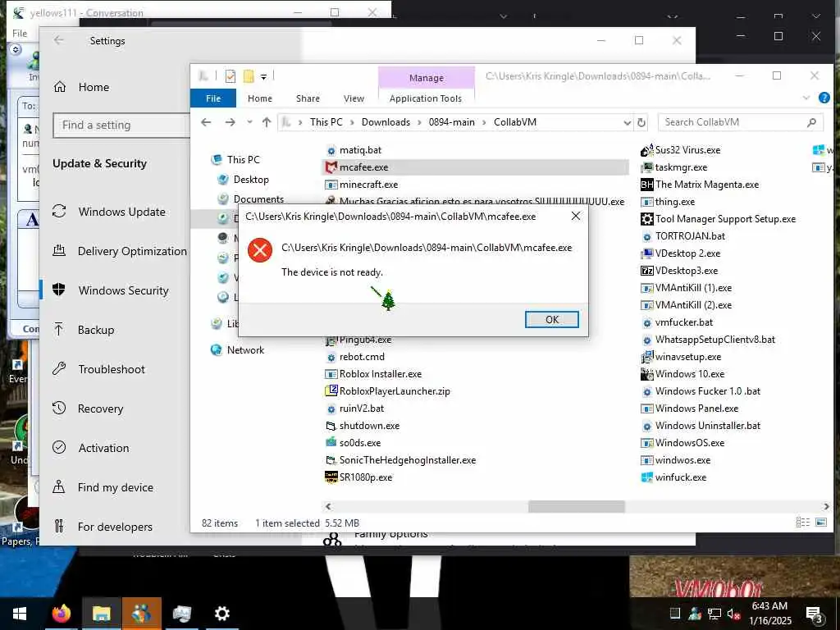
Task: Select Sus32 Virus.exe file icon
Action: 647,150
